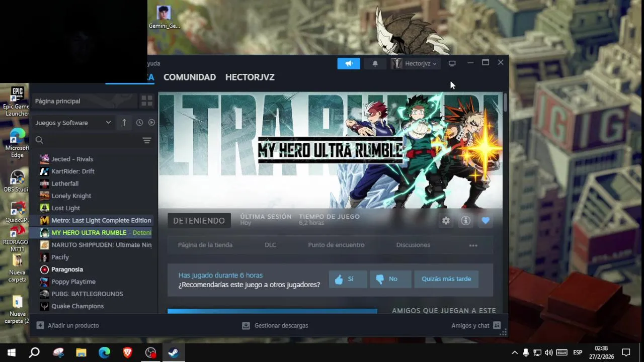Open File Explorer from taskbar
This screenshot has height=362, width=644.
coord(81,353)
